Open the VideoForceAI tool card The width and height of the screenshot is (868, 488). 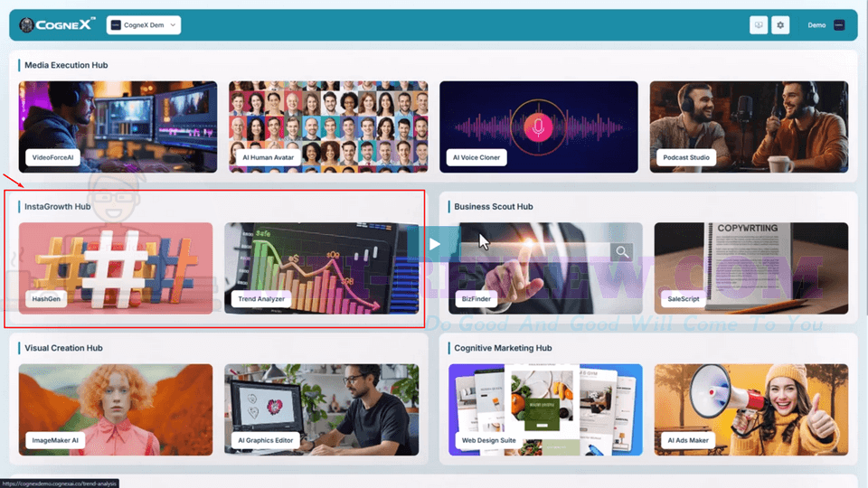click(118, 127)
